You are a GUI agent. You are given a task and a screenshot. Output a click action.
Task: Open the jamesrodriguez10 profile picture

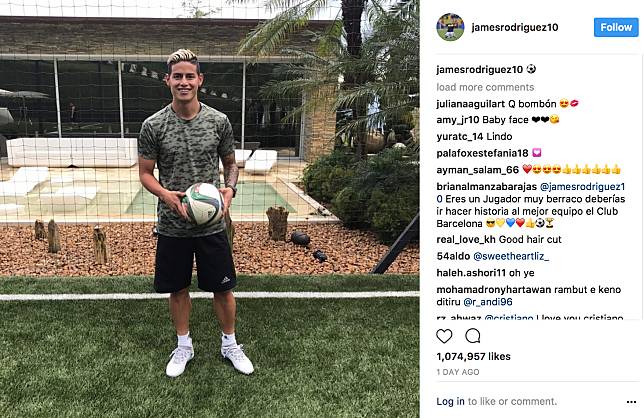tap(450, 27)
